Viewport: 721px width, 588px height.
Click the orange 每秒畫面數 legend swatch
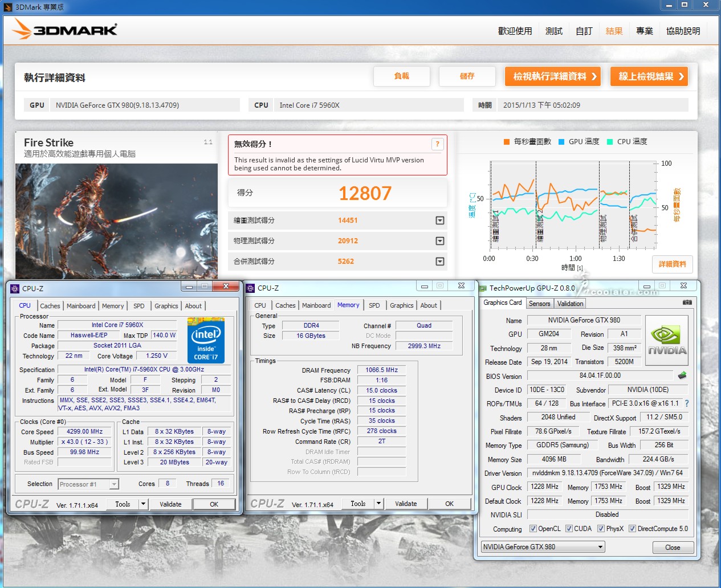pos(507,142)
